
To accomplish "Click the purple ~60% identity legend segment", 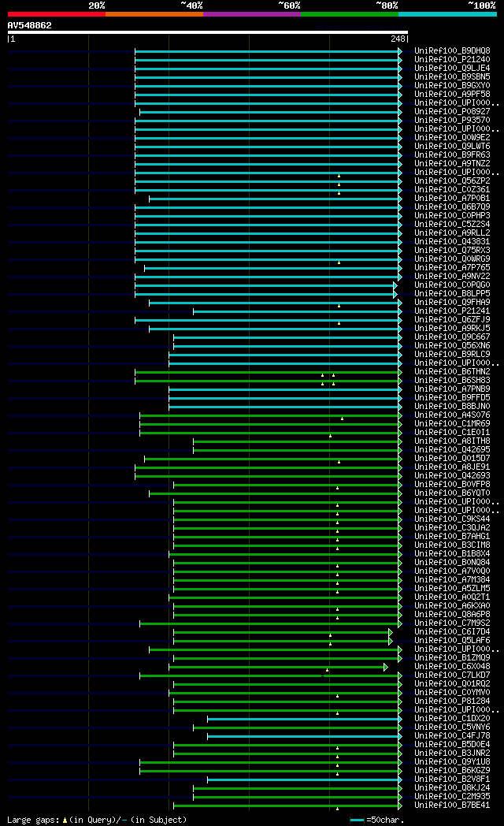I will tap(252, 14).
